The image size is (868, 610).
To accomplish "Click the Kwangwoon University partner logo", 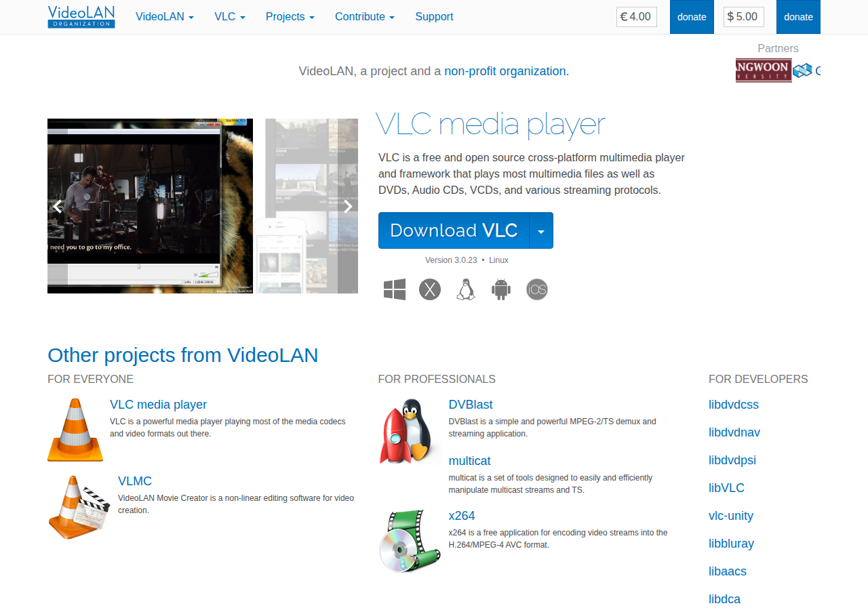I will point(764,70).
